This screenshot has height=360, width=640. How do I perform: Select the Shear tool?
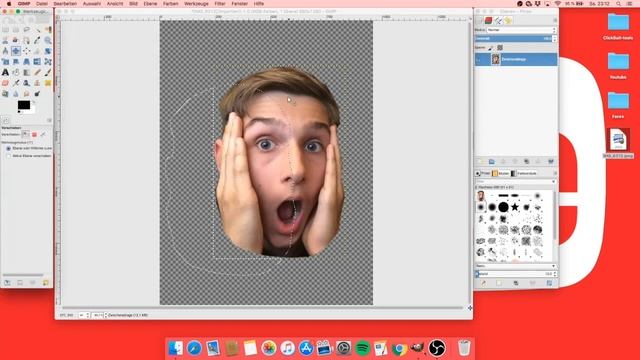click(16, 62)
